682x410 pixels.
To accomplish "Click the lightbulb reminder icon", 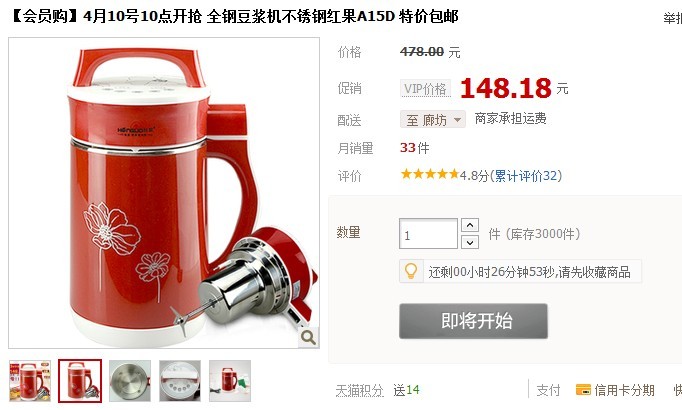I will 411,271.
